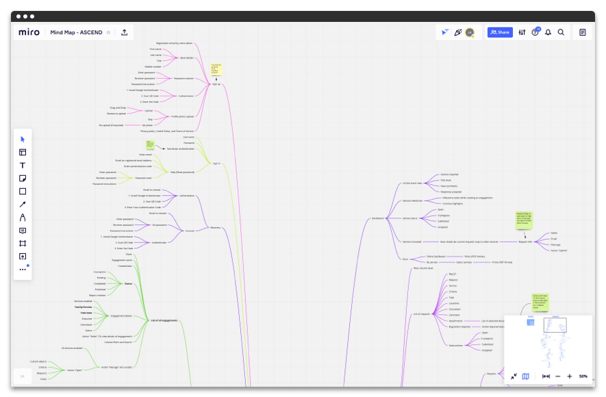Screen dimensions: 606x397
Task: Expand more tools via three dots
Action: coord(22,269)
